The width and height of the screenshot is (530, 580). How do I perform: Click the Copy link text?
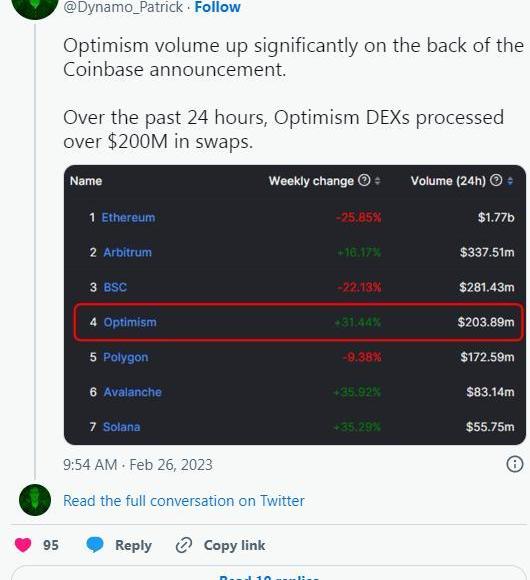(234, 545)
